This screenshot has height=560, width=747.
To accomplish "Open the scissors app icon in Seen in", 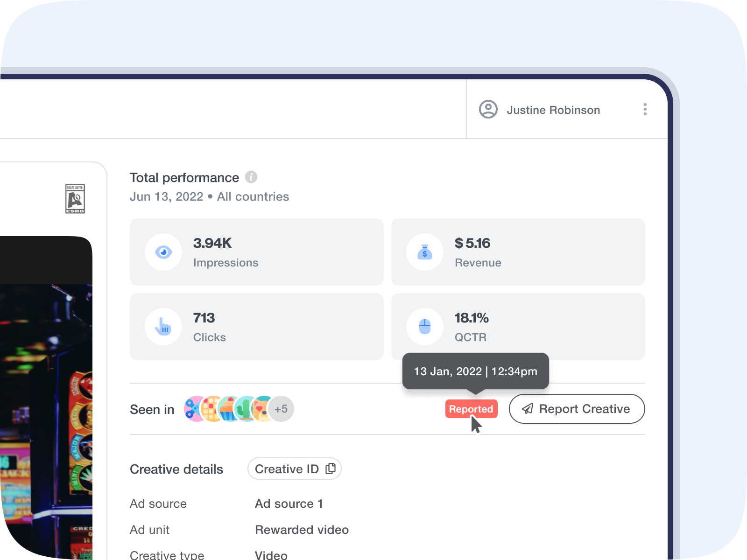I will (x=194, y=409).
